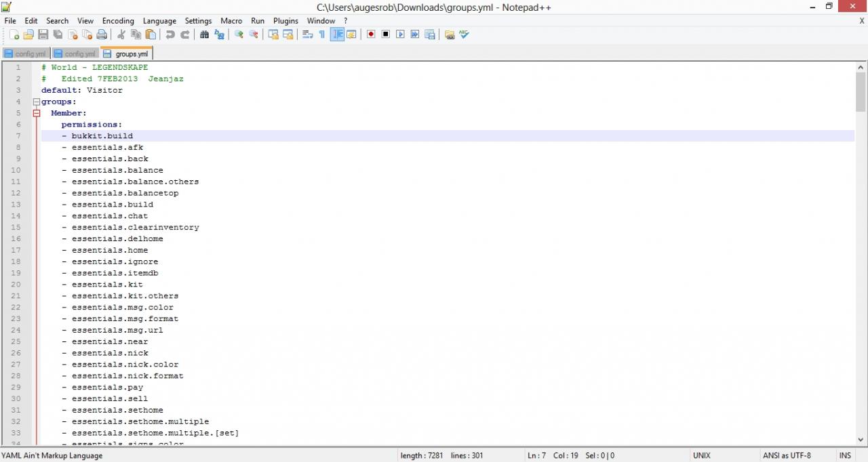Paste the clipboard with the Paste icon
868x462 pixels.
tap(151, 35)
